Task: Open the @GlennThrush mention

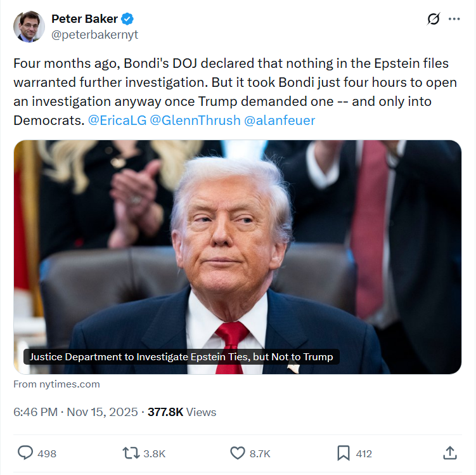Action: 195,120
